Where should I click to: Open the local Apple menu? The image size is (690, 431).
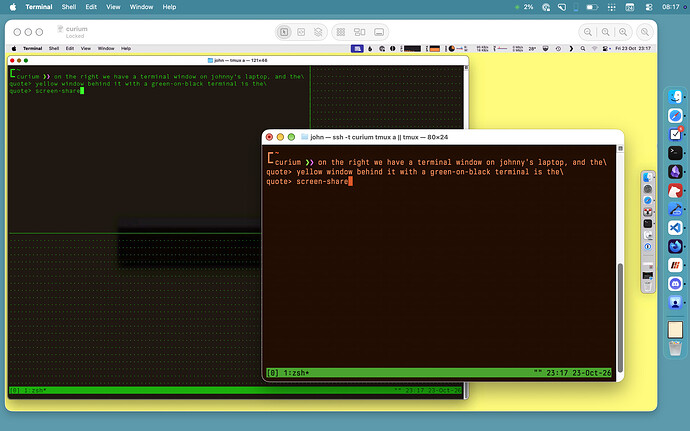pos(13,7)
